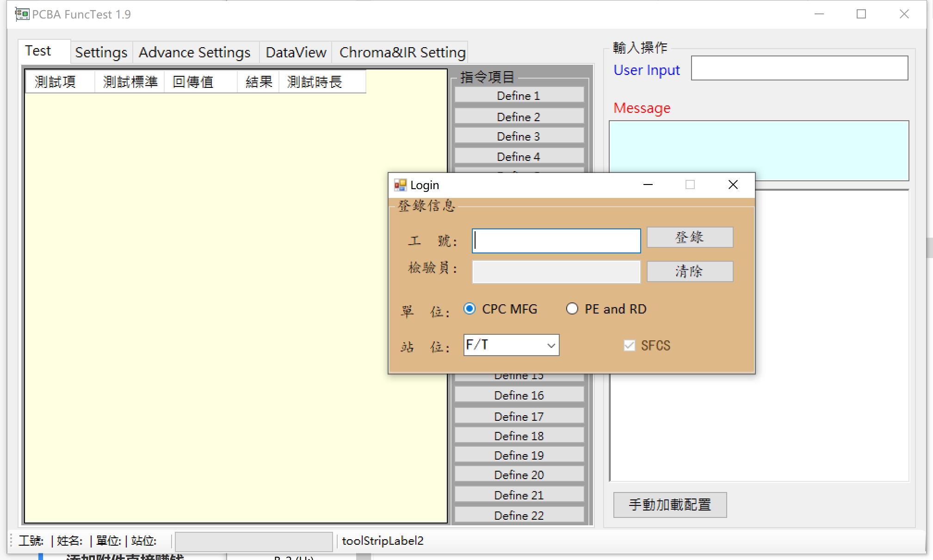Click the 登錄 login button
This screenshot has width=933, height=560.
coord(690,237)
